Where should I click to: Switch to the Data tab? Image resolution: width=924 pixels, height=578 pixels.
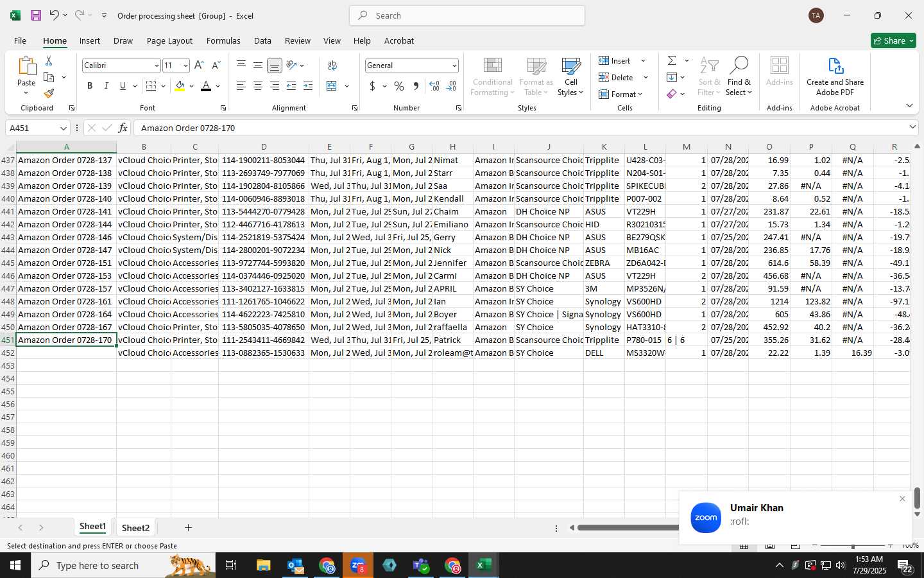(x=262, y=40)
